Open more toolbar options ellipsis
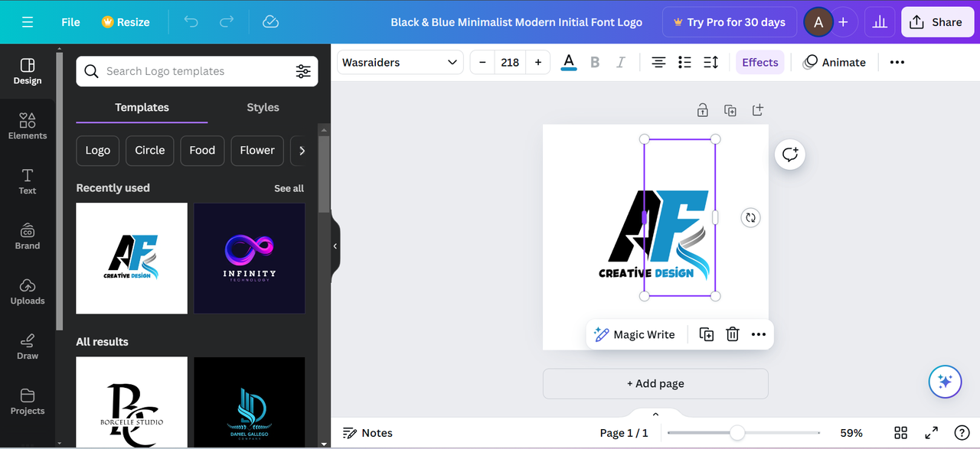The image size is (980, 449). [x=897, y=63]
